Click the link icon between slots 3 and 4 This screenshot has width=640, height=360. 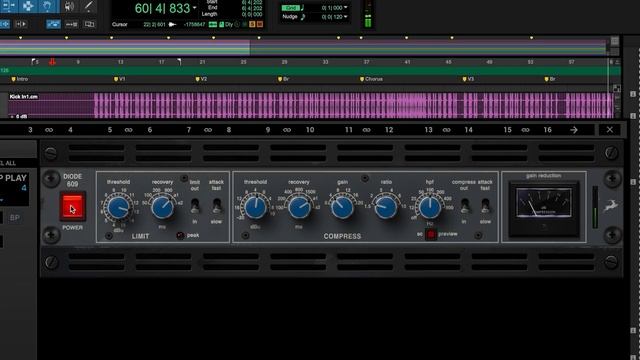(x=49, y=130)
